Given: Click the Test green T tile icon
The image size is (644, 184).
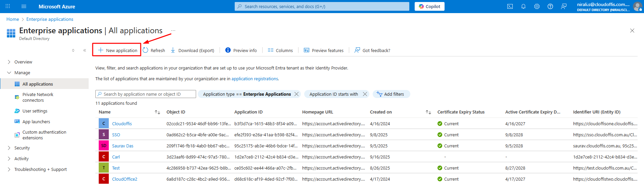Looking at the screenshot, I should (104, 168).
